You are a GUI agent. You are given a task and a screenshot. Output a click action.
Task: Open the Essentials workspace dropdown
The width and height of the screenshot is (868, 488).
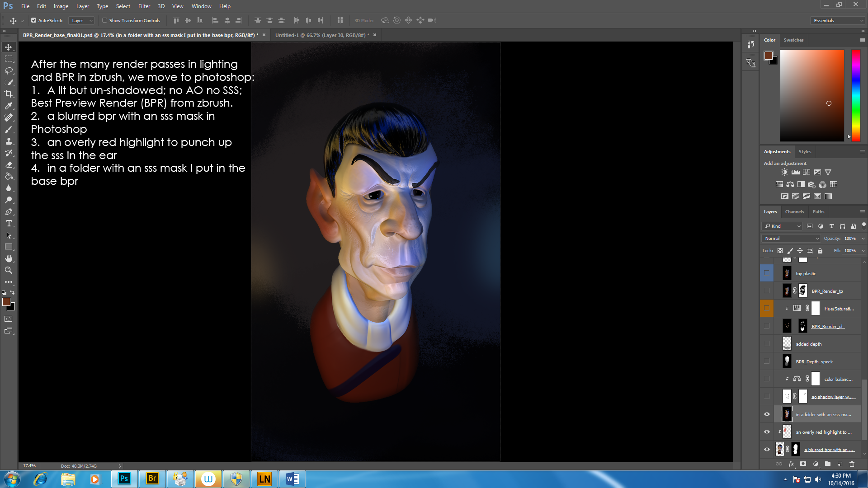pyautogui.click(x=838, y=20)
